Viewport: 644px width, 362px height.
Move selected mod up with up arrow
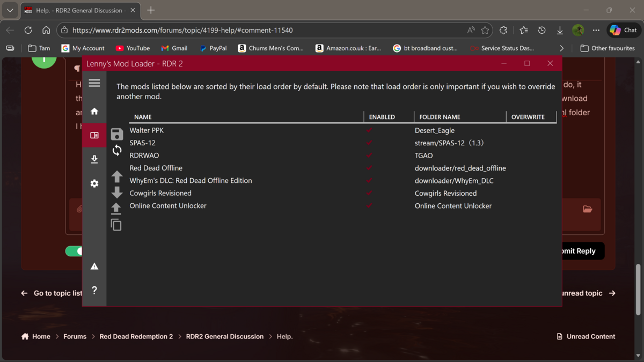[x=116, y=176]
